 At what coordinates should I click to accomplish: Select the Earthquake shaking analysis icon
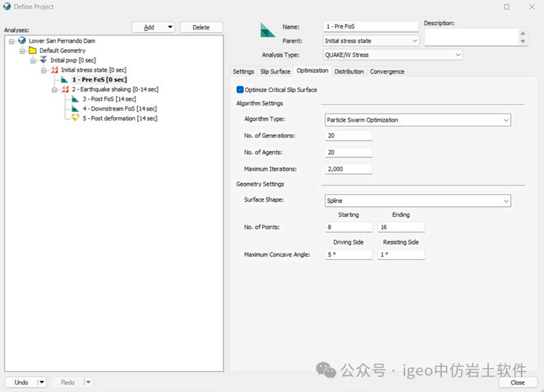[x=65, y=89]
